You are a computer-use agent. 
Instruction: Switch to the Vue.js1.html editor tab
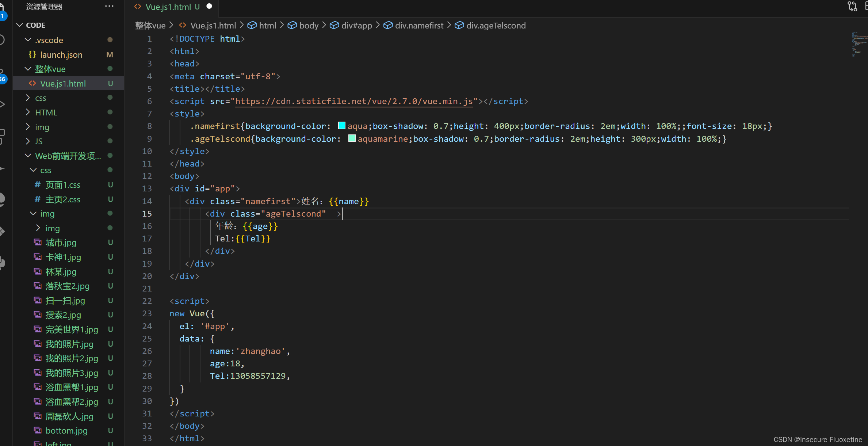point(168,7)
